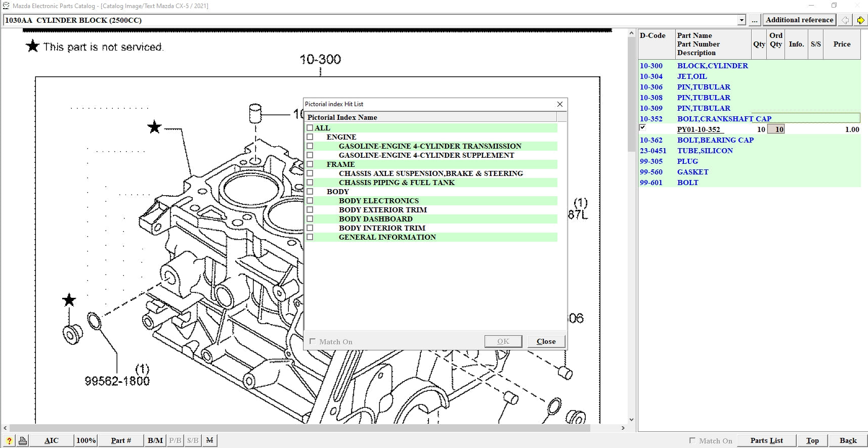Screen dimensions: 868x448
Task: Open the 100% zoom level selector
Action: (x=85, y=440)
